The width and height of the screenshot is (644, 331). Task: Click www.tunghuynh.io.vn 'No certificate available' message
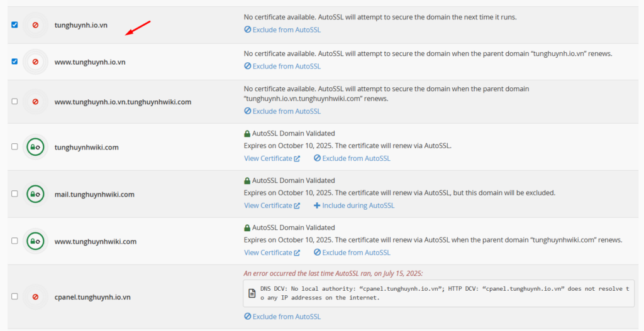point(428,54)
